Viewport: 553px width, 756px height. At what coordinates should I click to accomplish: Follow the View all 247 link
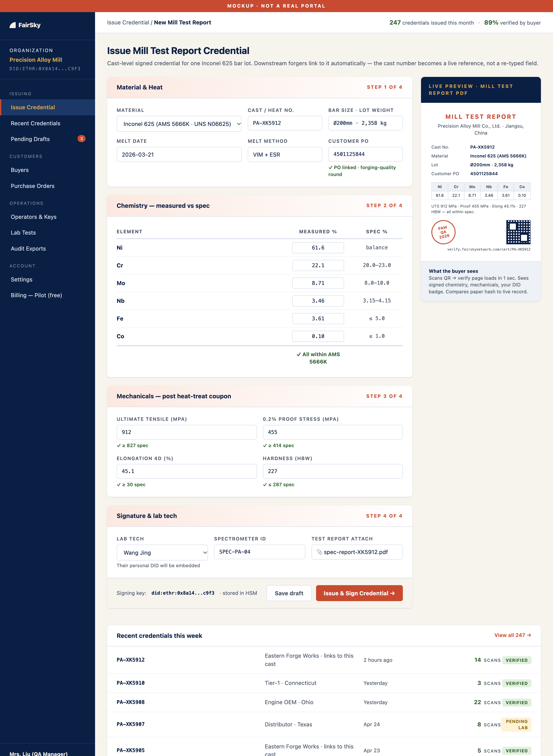[512, 635]
